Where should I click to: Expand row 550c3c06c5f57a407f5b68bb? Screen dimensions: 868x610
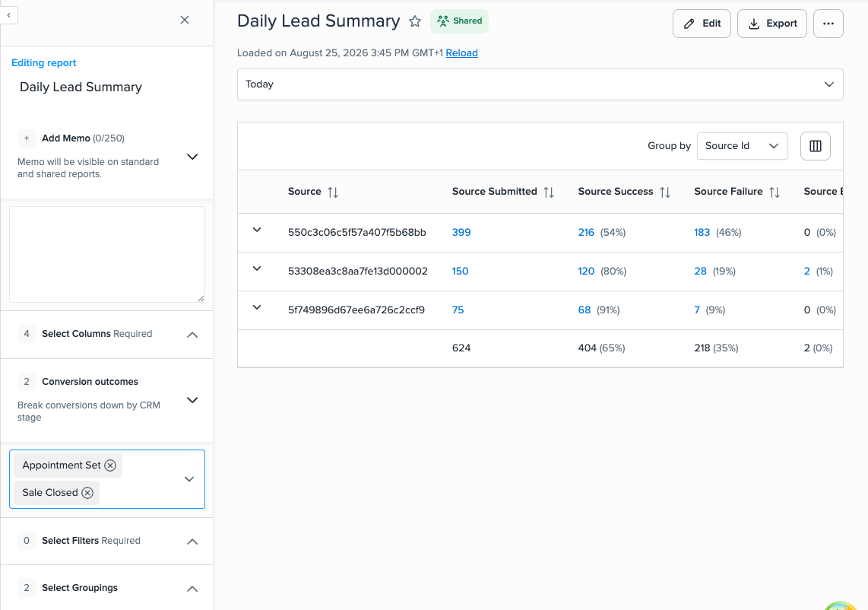257,230
